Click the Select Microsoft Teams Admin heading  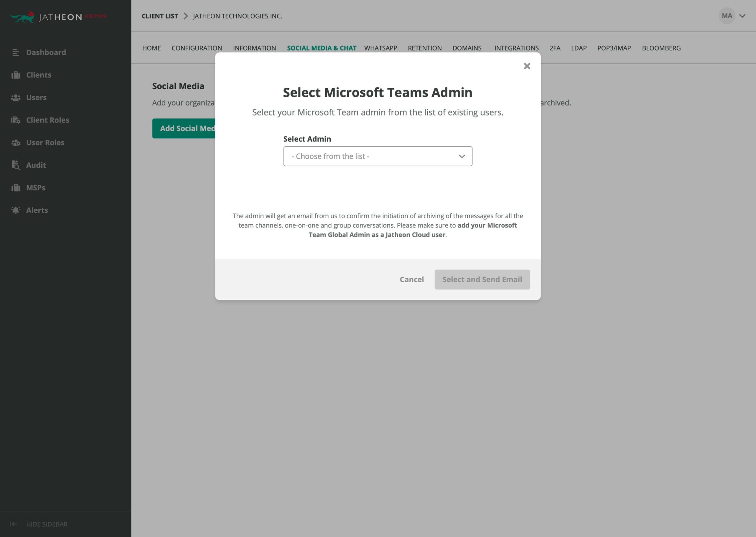point(378,92)
